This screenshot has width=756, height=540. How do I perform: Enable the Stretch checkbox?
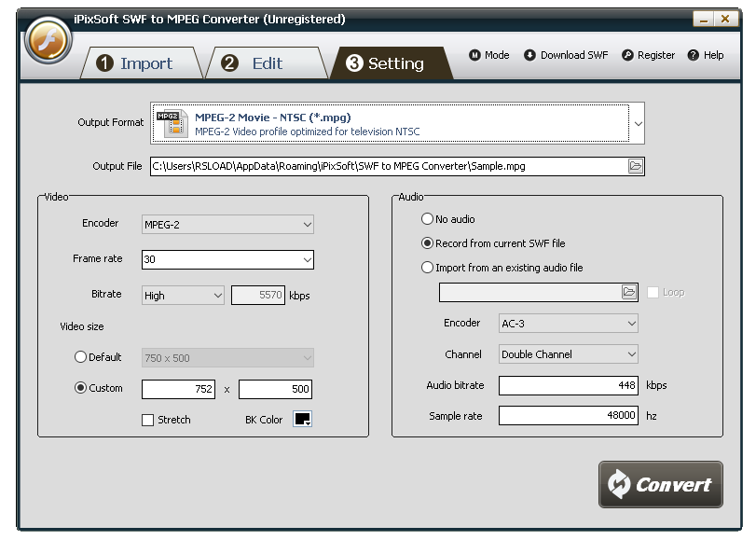tap(147, 420)
